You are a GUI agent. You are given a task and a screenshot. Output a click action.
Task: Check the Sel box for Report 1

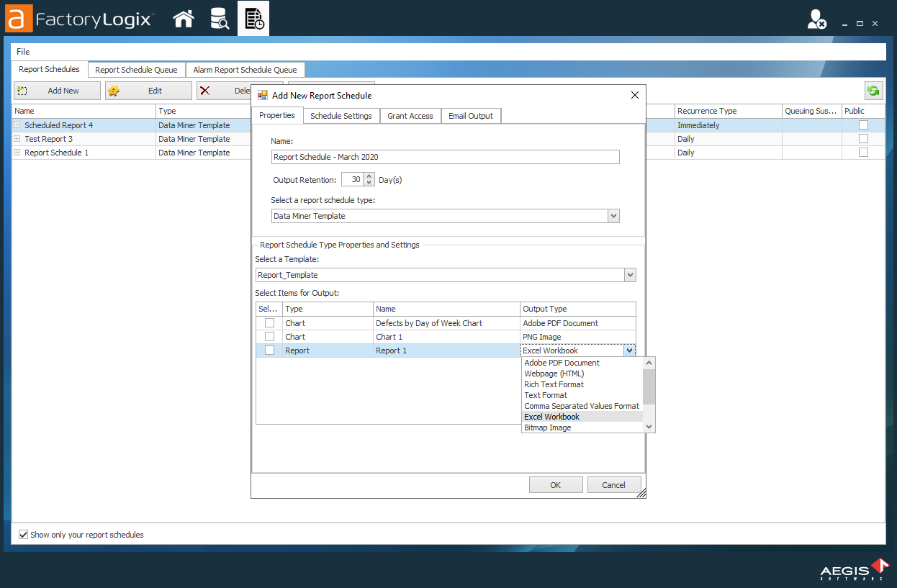[x=269, y=350]
